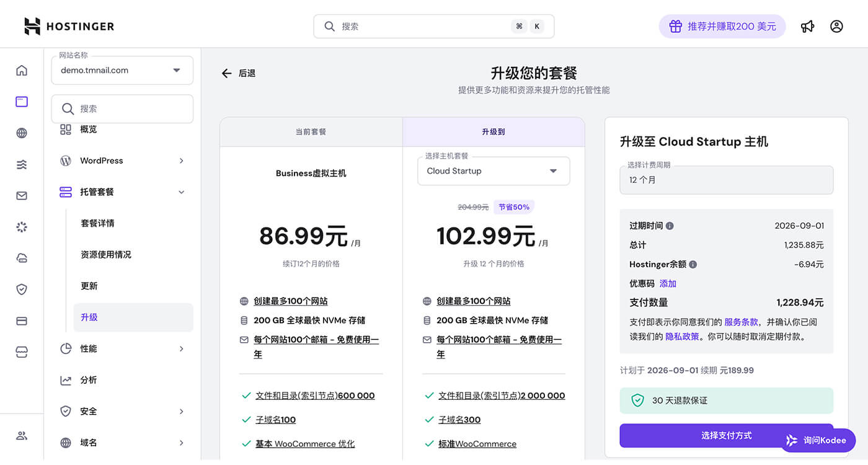Open the shield check icon in left rail
This screenshot has height=465, width=868.
tap(22, 289)
